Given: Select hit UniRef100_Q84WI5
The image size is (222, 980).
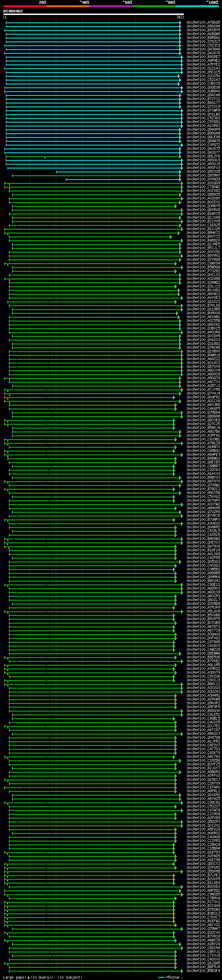Looking at the screenshot, I should tap(203, 141).
